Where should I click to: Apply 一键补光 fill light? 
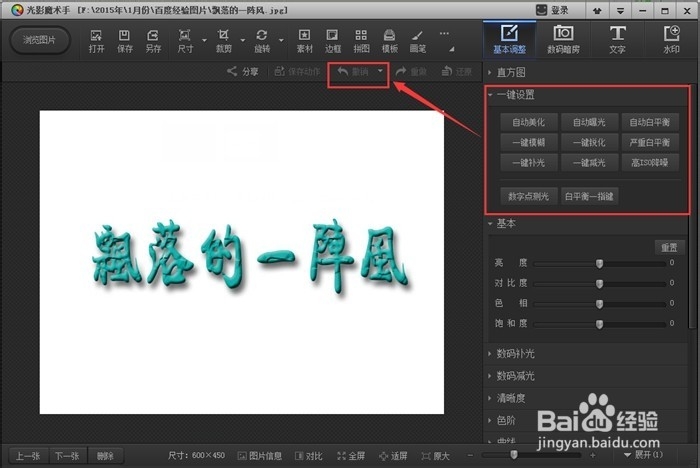point(529,163)
